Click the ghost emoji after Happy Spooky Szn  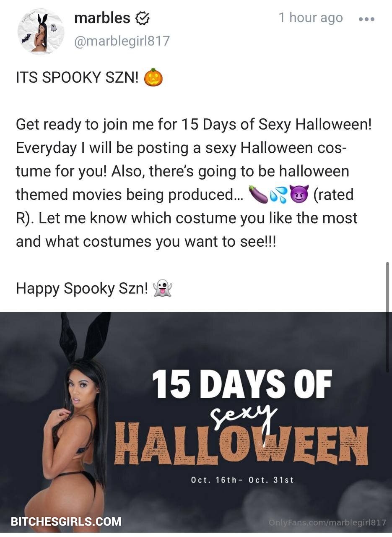(x=163, y=289)
